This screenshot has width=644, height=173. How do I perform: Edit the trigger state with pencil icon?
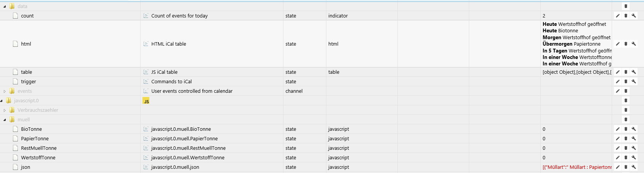tap(618, 81)
